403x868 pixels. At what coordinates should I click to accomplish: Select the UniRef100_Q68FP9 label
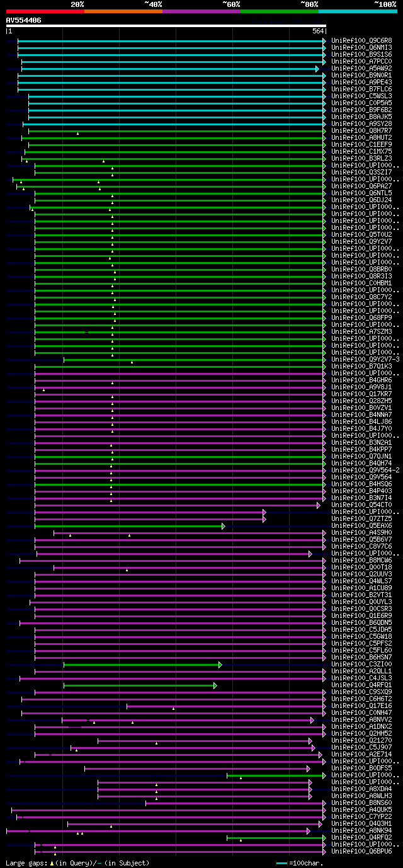tap(361, 317)
